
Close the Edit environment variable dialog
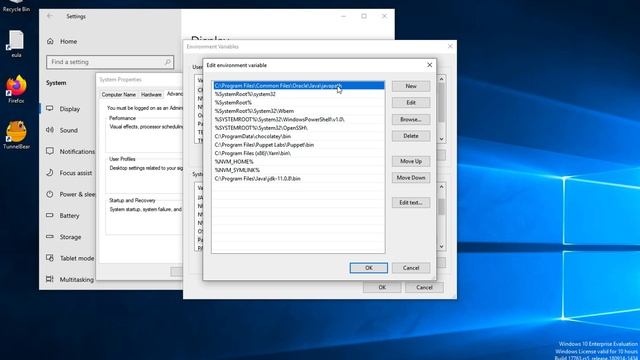click(x=429, y=65)
